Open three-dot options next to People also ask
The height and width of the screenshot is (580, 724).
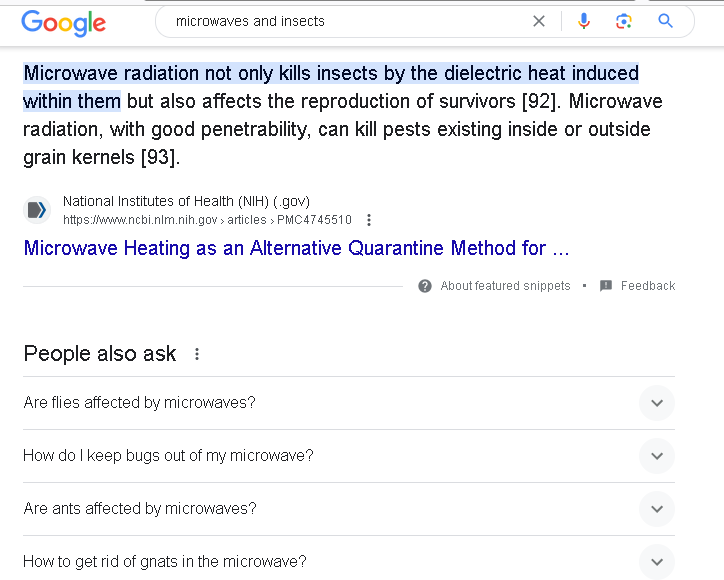(x=197, y=354)
